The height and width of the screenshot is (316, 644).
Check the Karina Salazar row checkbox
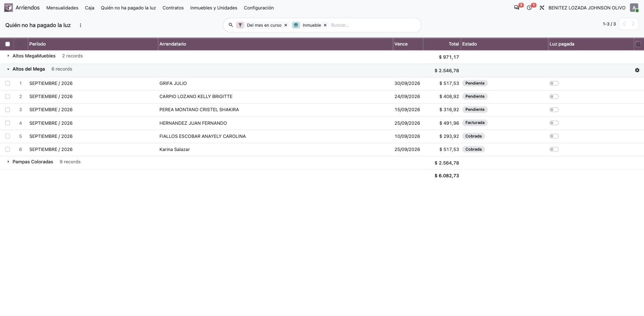(7, 149)
